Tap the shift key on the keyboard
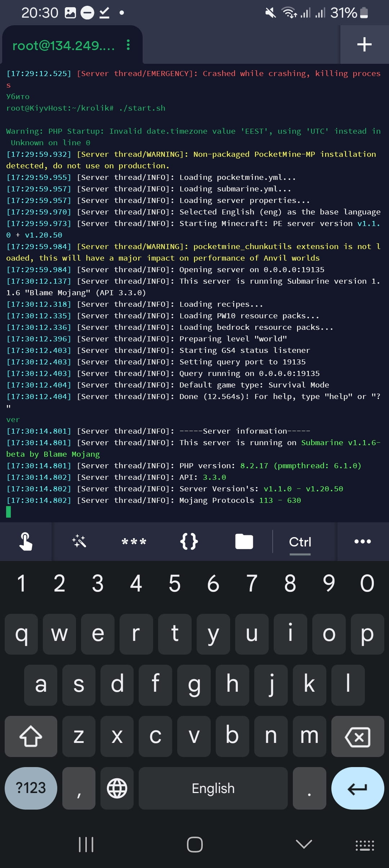Image resolution: width=389 pixels, height=868 pixels. (x=31, y=736)
